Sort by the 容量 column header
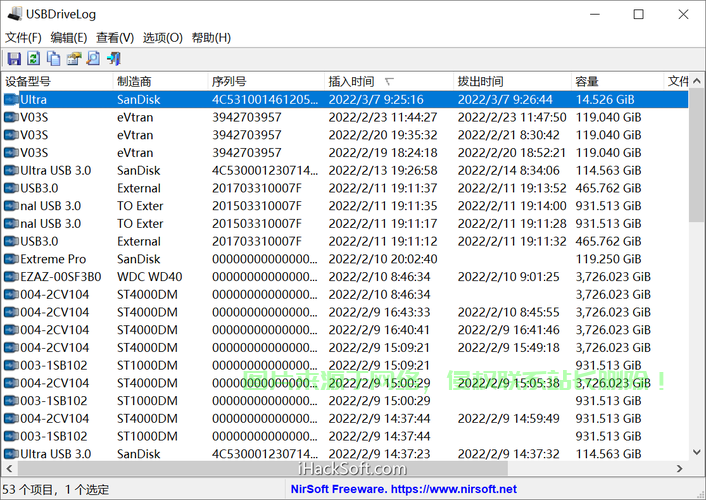The height and width of the screenshot is (500, 706). (x=617, y=82)
